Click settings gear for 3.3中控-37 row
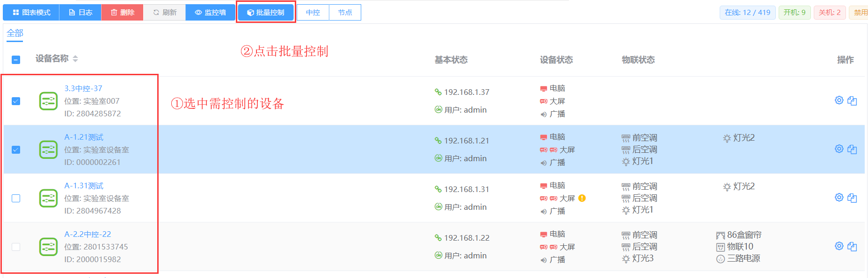This screenshot has height=278, width=868. point(839,100)
